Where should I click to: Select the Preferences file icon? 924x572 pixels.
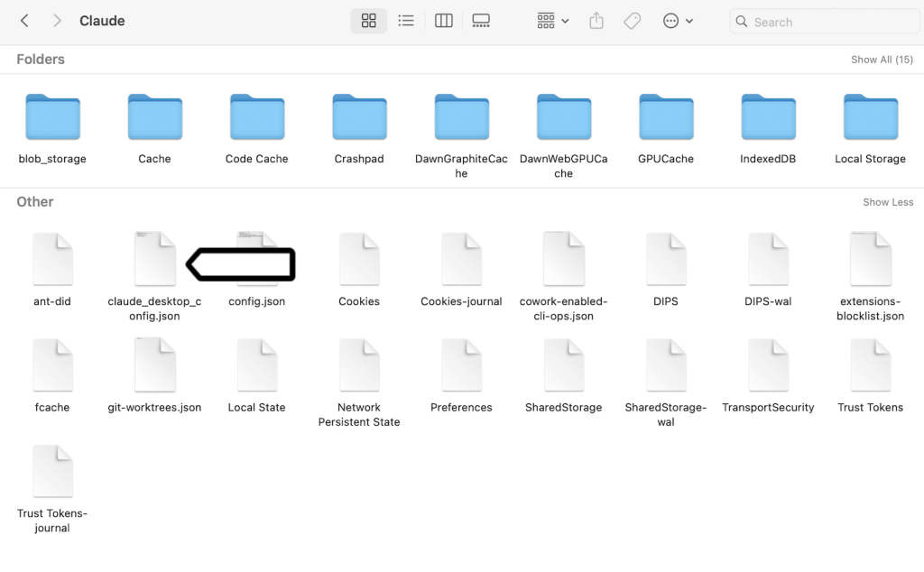tap(461, 365)
